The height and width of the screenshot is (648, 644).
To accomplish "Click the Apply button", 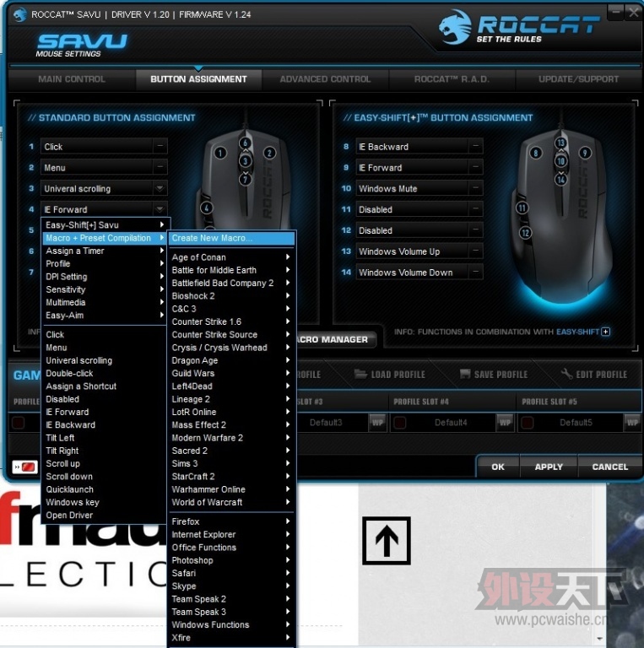I will pos(549,467).
